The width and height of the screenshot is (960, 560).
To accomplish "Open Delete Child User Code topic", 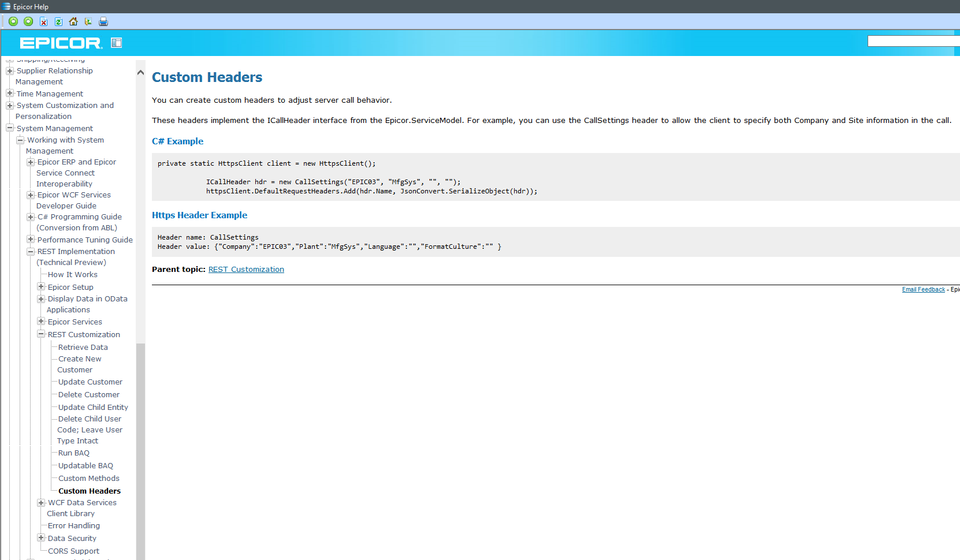I will coord(90,430).
